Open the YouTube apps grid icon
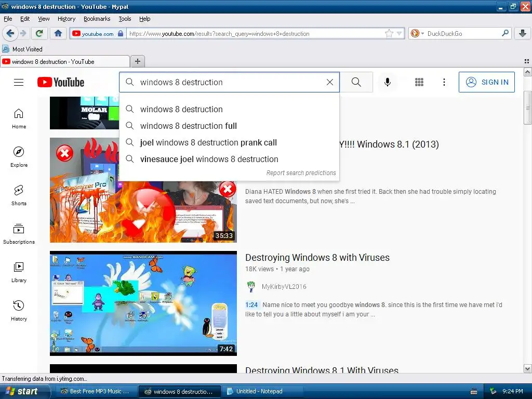Viewport: 532px width, 399px height. 419,82
